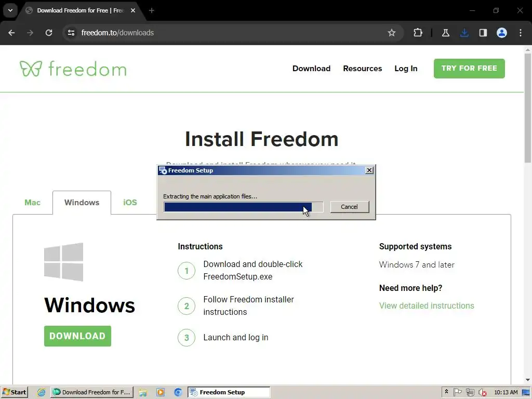Click the step 2 circle icon
The image size is (532, 399).
click(187, 305)
